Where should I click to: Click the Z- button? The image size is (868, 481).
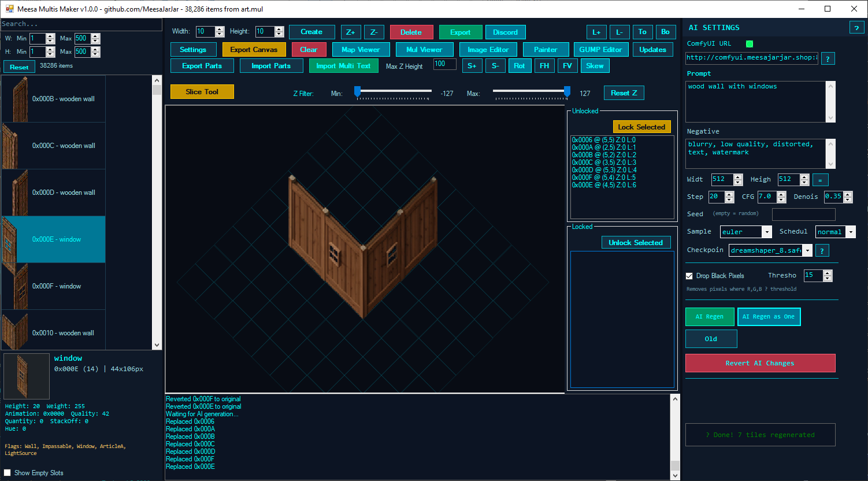[374, 32]
